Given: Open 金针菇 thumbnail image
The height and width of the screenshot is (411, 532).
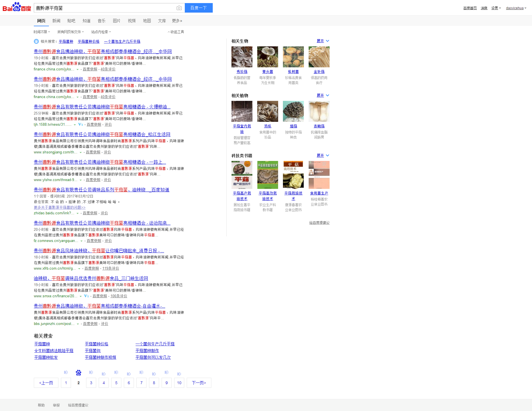Looking at the screenshot, I should 319,57.
